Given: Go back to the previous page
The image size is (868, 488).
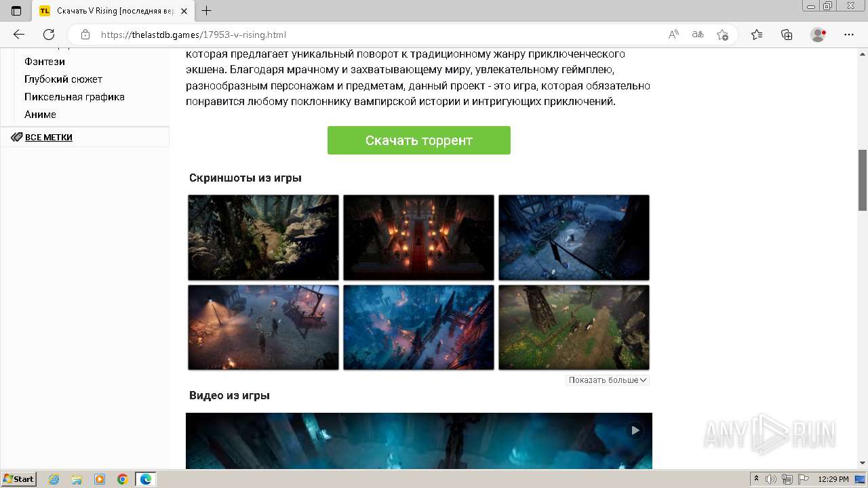Looking at the screenshot, I should click(x=19, y=35).
